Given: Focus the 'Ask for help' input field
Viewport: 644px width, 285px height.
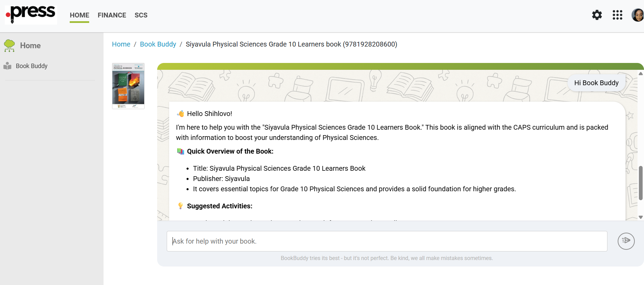Looking at the screenshot, I should [x=387, y=241].
